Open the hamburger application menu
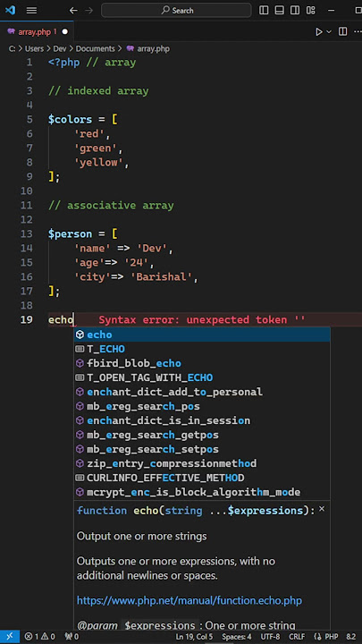 pyautogui.click(x=31, y=10)
